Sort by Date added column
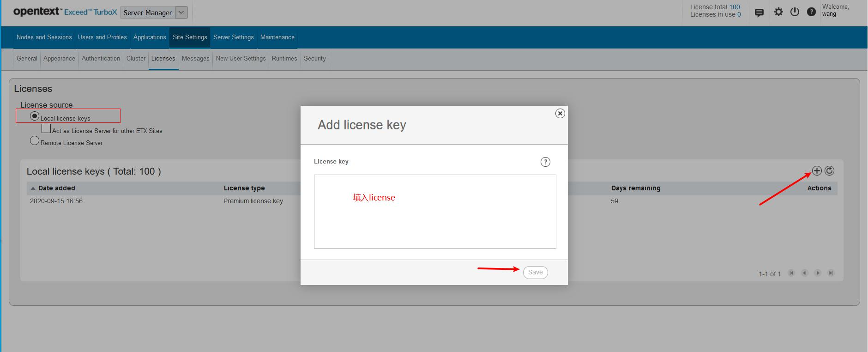 (x=56, y=188)
